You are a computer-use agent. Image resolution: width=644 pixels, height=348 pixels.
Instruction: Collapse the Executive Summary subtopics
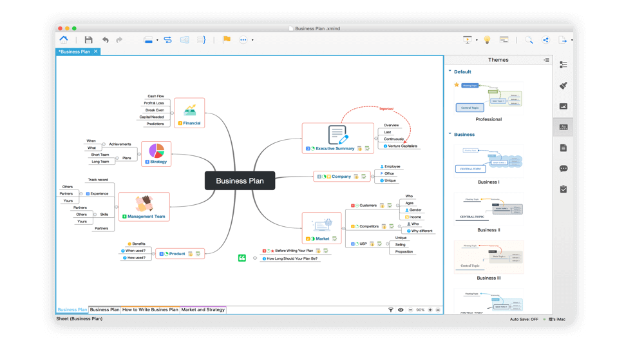pyautogui.click(x=376, y=139)
